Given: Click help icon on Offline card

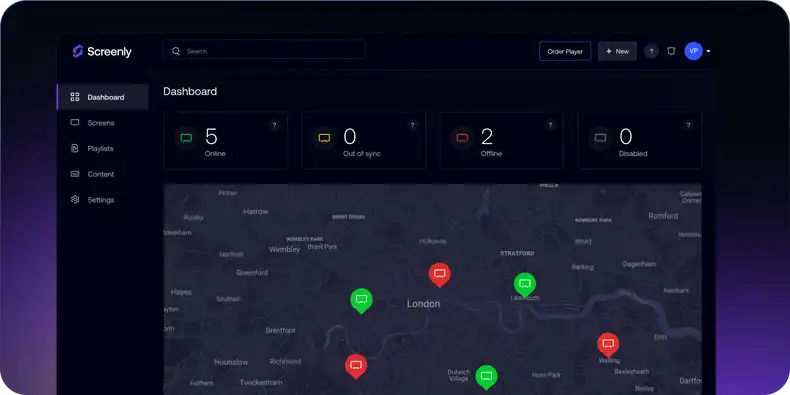Looking at the screenshot, I should coord(550,125).
